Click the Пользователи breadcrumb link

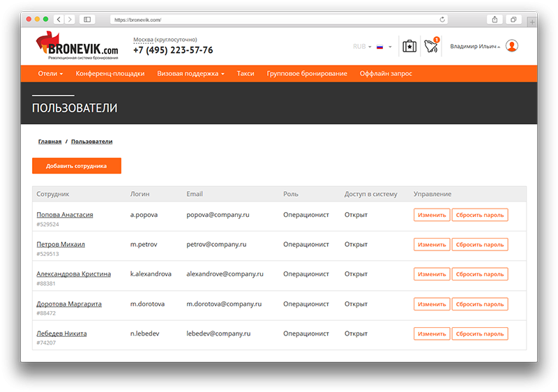(92, 142)
